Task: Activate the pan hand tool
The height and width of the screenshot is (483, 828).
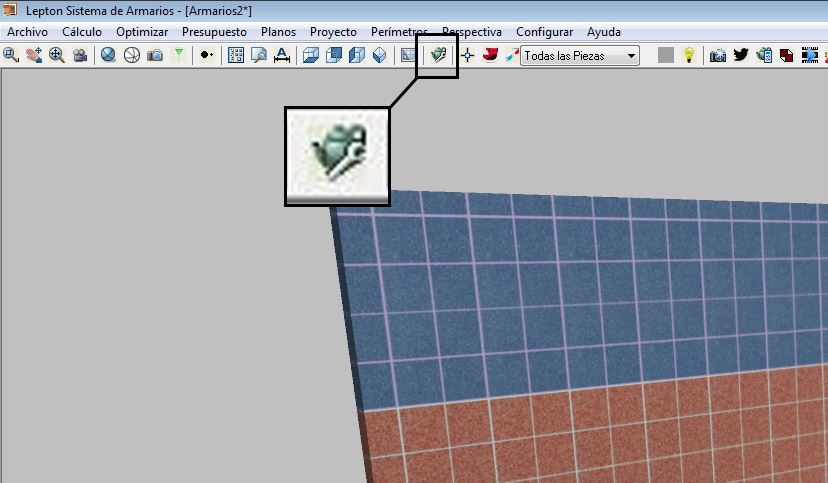Action: pyautogui.click(x=34, y=55)
